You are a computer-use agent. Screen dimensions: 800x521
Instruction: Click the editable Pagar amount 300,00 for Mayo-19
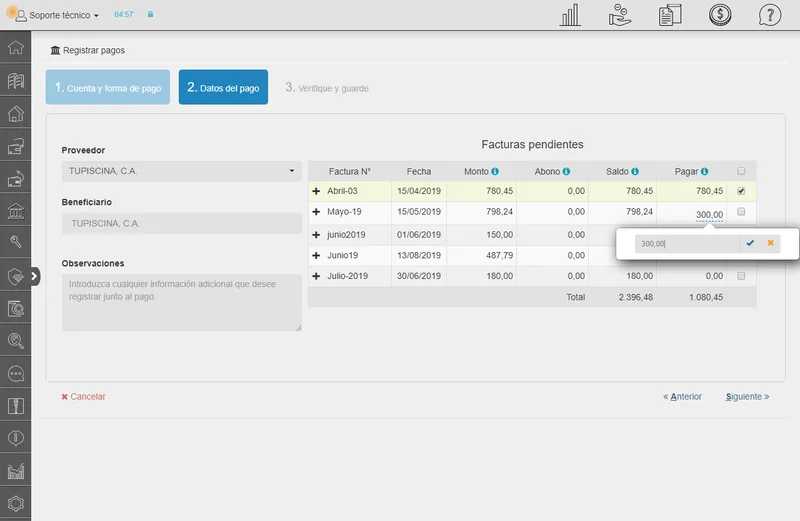(709, 214)
